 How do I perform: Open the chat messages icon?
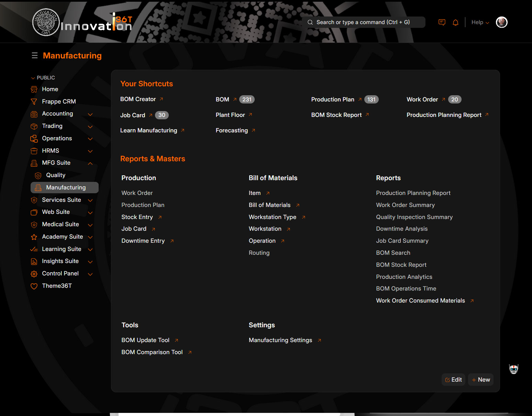coord(442,22)
